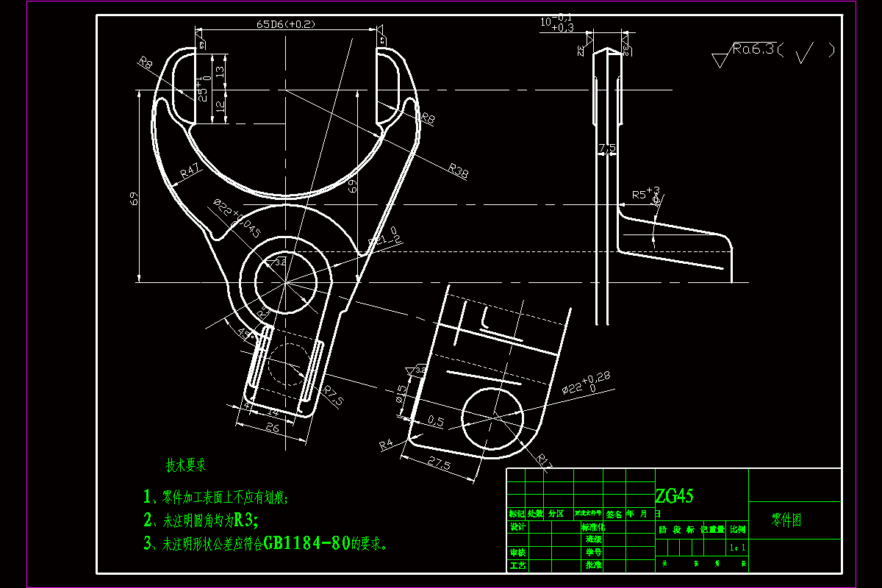Viewport: 882px width, 588px height.
Task: Select the 65D6(+0.2) width dimension text
Action: 285,24
